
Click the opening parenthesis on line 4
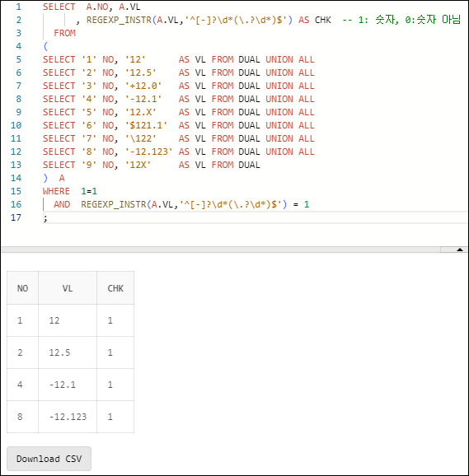point(45,46)
